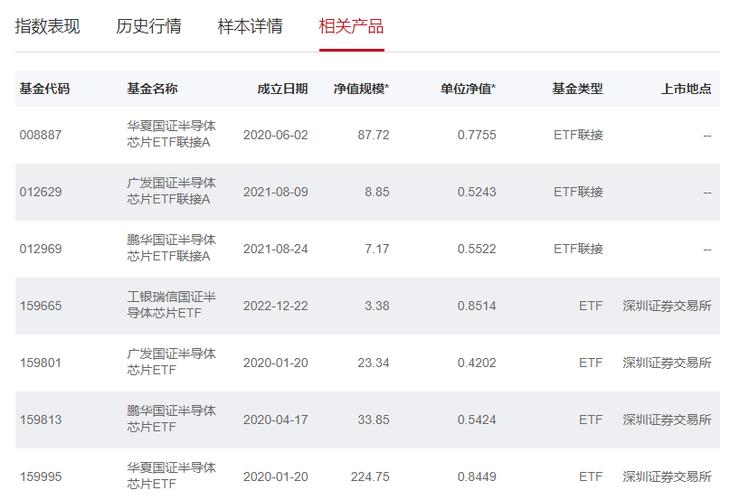
Task: Click net asset size 8.85
Action: click(377, 192)
